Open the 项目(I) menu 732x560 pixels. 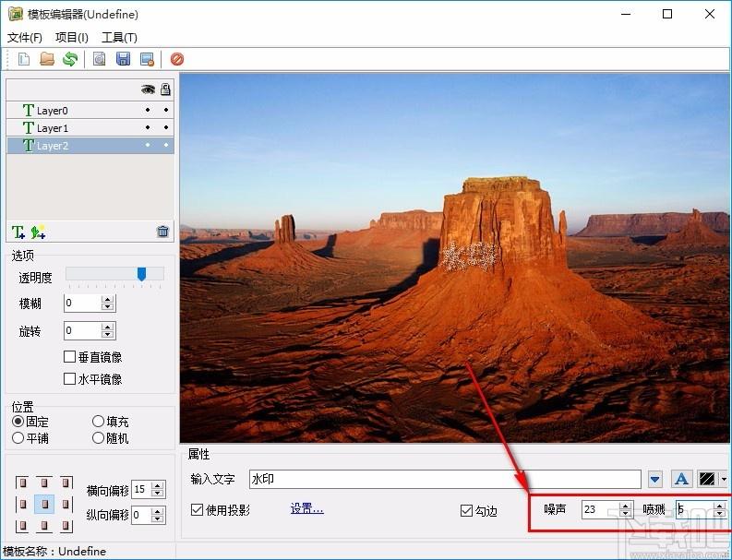tap(71, 37)
